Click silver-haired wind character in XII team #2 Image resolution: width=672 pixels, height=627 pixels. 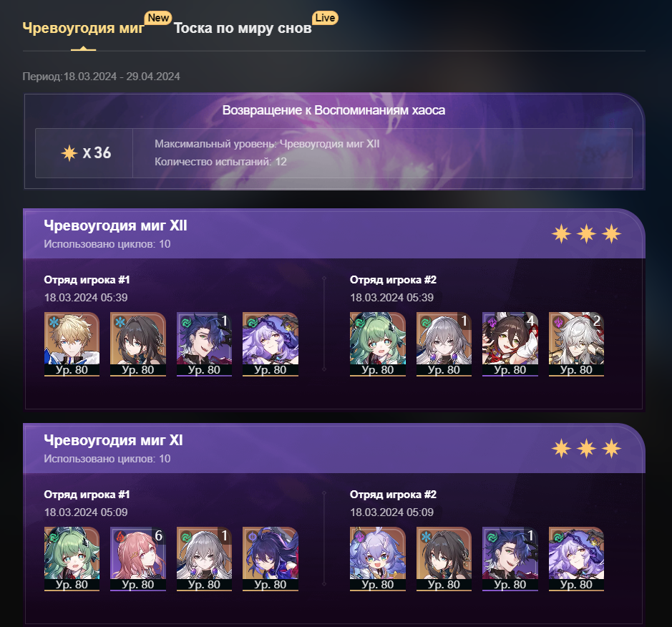point(444,344)
